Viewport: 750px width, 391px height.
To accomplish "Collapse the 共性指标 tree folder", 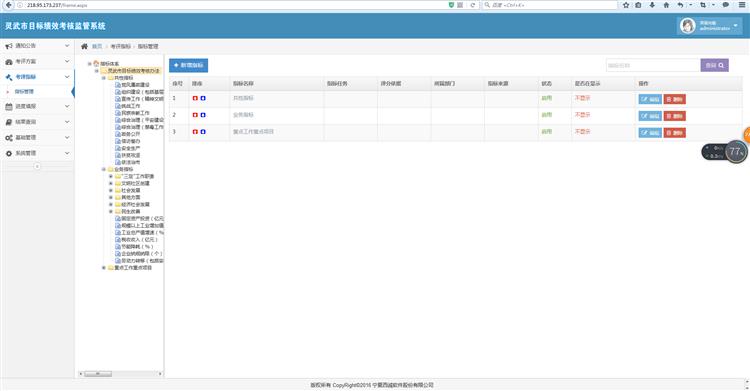I will tap(104, 78).
